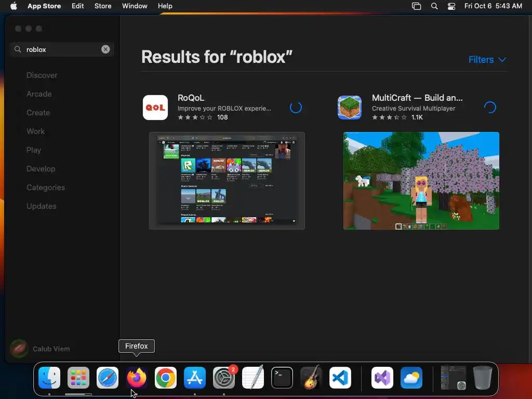The image size is (532, 399).
Task: Launch Visual Studio Code from the dock
Action: click(x=340, y=378)
